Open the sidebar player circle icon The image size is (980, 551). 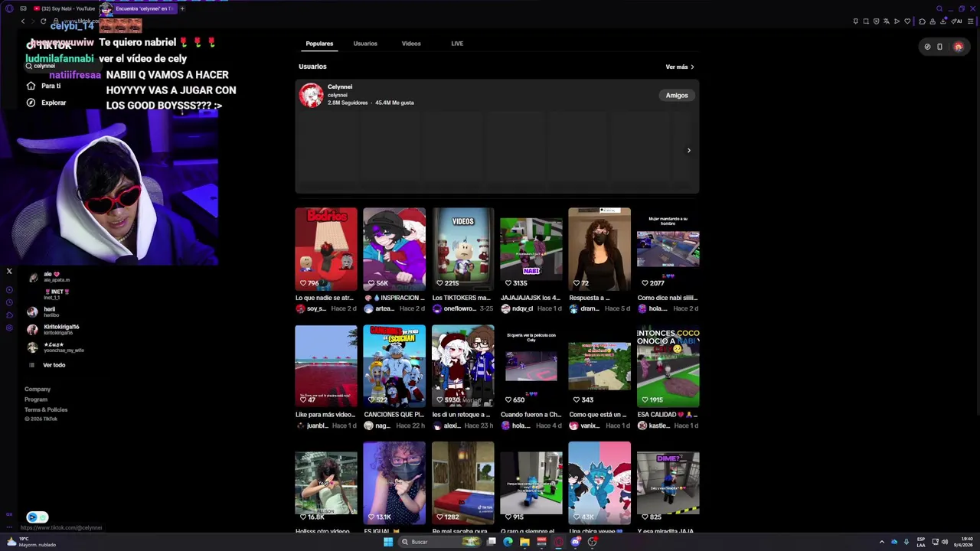[x=9, y=290]
